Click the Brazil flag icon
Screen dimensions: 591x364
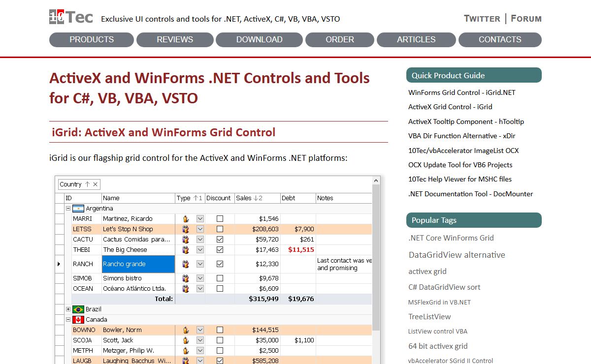[78, 309]
